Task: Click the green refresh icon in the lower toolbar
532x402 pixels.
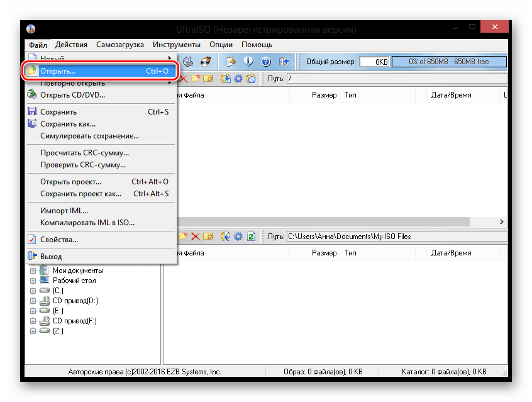Action: click(251, 237)
